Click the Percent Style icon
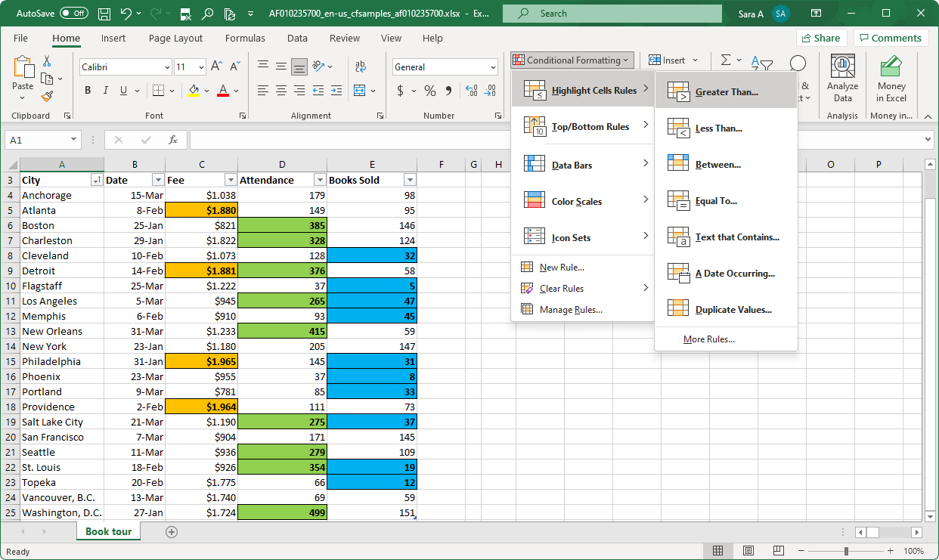Image resolution: width=939 pixels, height=560 pixels. [x=429, y=91]
